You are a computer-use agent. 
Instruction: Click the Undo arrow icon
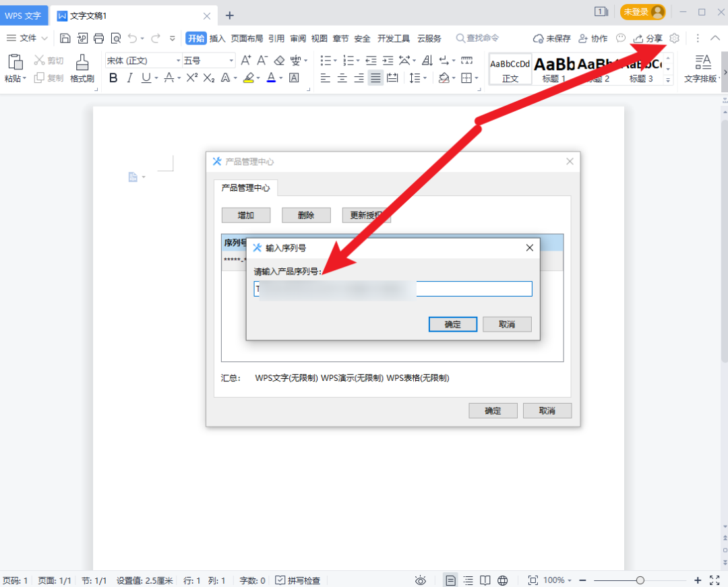coord(132,38)
